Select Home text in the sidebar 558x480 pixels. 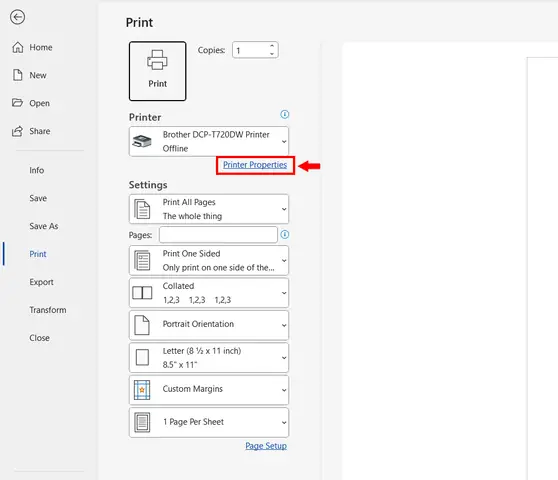click(41, 47)
